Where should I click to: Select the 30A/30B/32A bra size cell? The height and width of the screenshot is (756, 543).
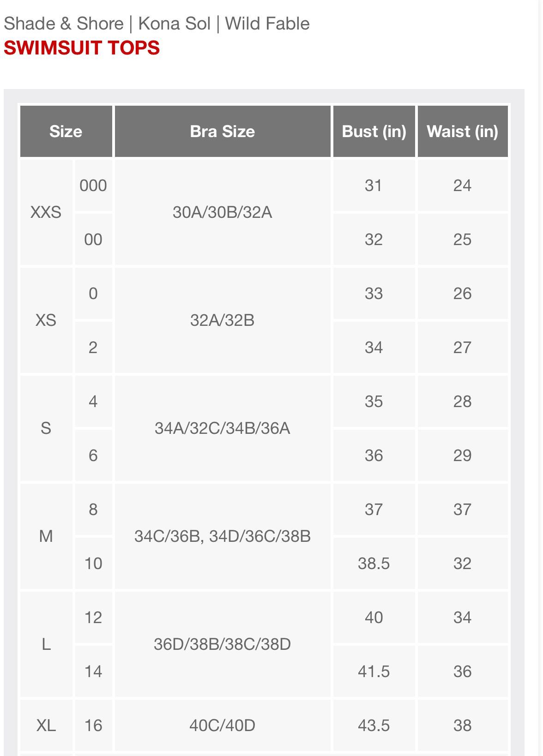223,212
